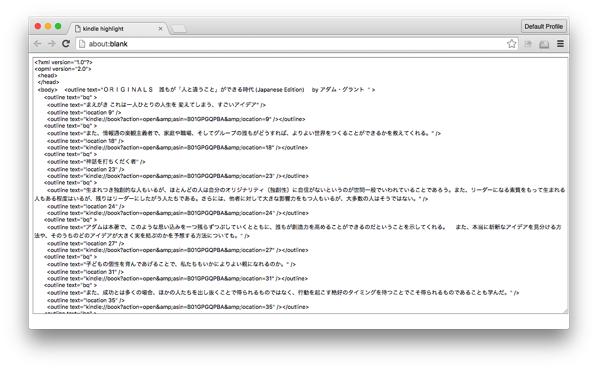
Task: Click the kindle link line ending location=24
Action: tap(178, 213)
